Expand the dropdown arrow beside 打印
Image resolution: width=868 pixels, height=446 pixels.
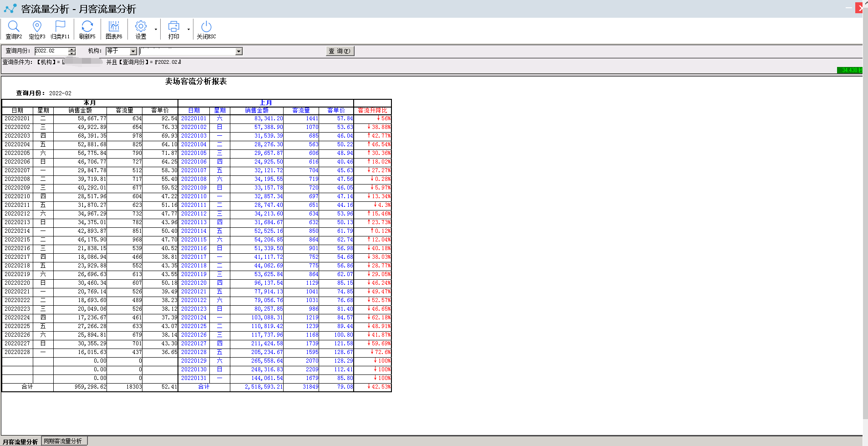(x=188, y=30)
